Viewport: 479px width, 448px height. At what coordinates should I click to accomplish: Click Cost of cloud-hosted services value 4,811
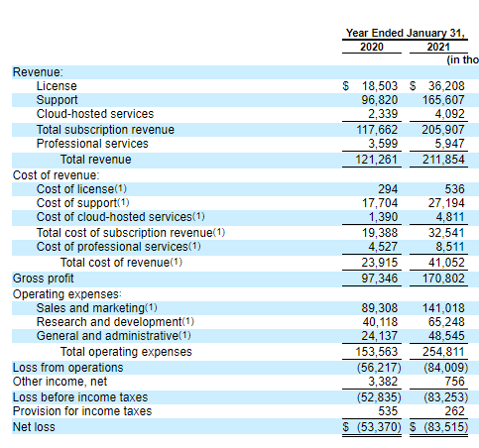(449, 217)
